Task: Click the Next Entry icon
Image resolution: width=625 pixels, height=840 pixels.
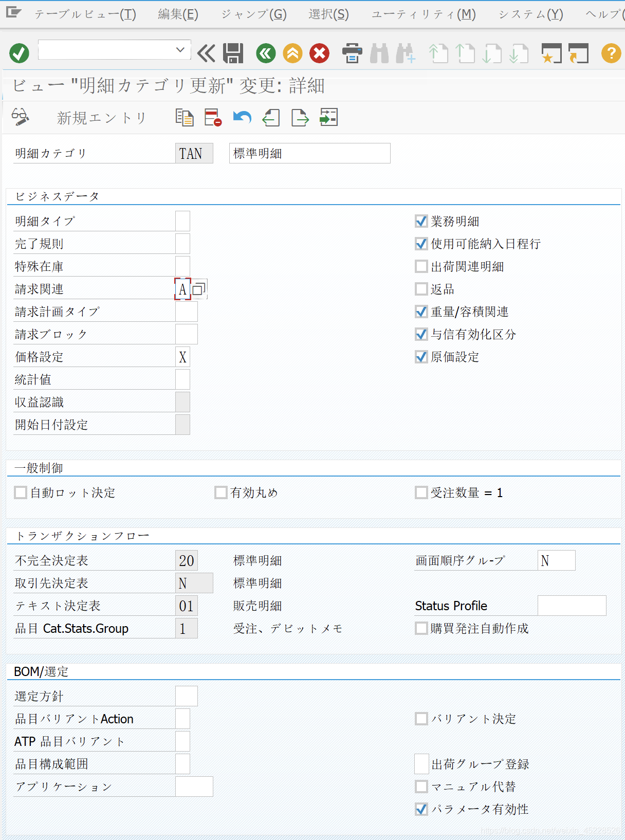Action: 300,117
